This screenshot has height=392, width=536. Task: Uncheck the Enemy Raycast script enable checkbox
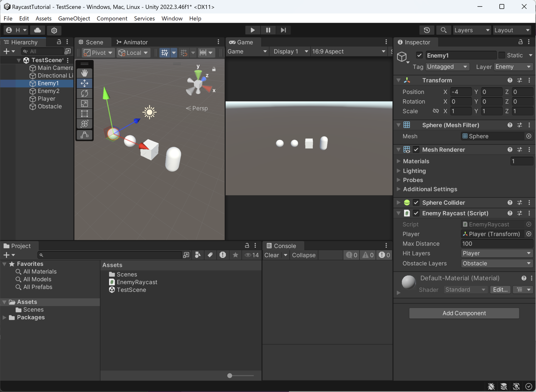(x=416, y=213)
